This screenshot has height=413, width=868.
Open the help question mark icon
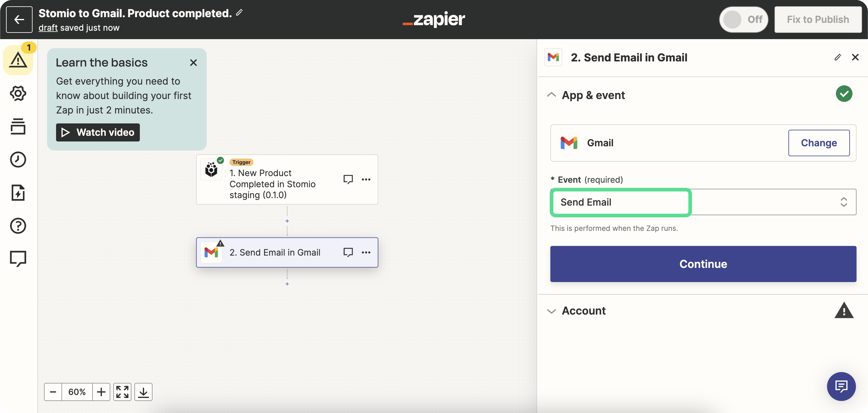[18, 226]
